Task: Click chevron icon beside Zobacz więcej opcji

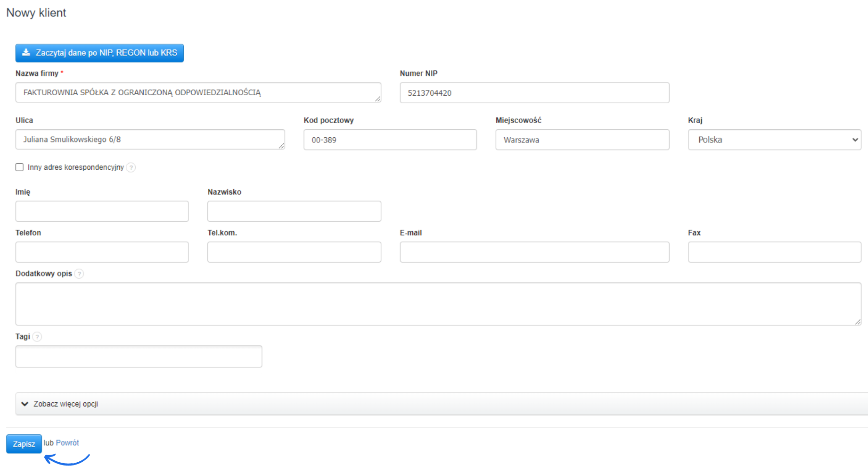Action: (25, 404)
